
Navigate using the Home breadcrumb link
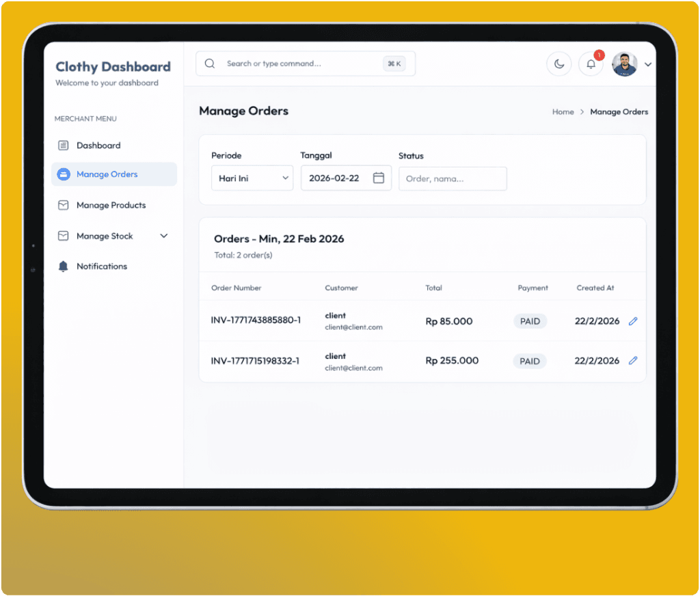pos(563,111)
